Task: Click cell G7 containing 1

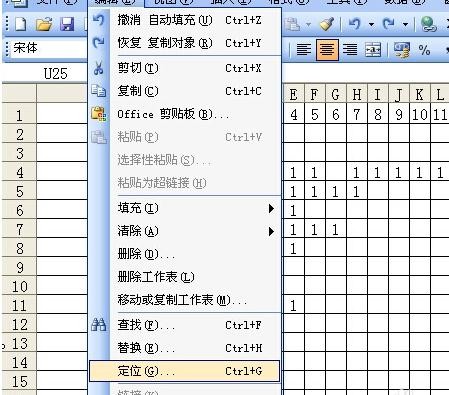Action: pos(336,229)
